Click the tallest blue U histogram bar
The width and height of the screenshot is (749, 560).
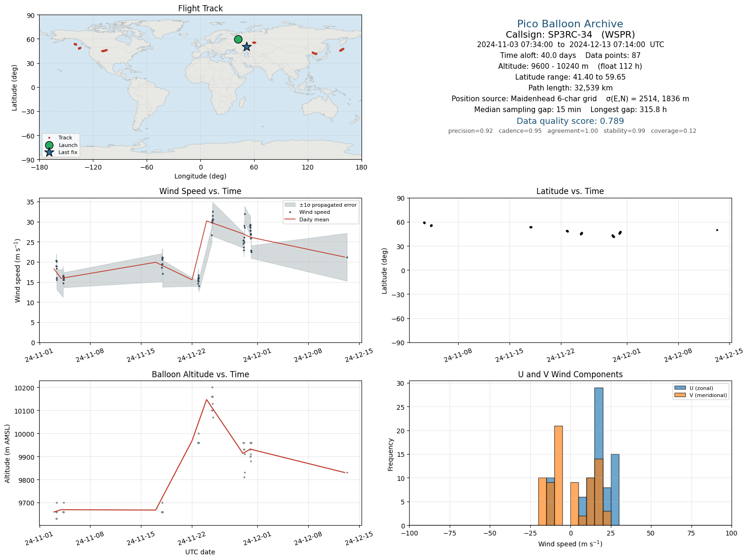tap(599, 456)
